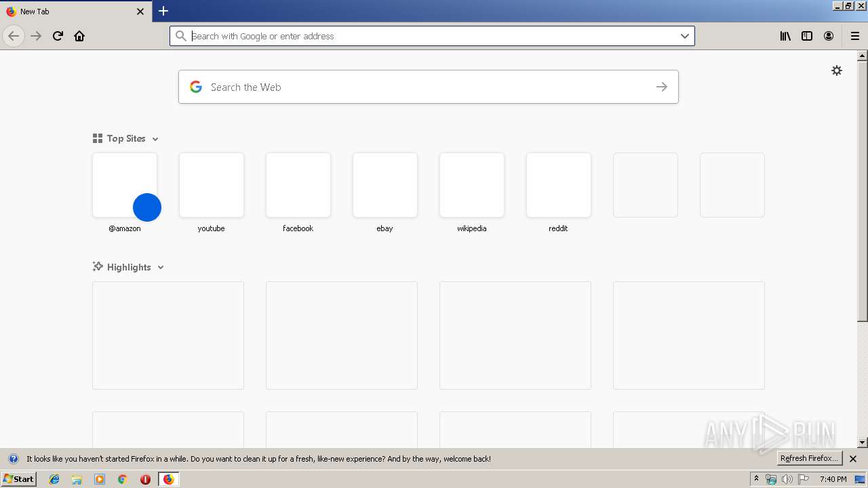This screenshot has width=868, height=488.
Task: Click the Top Sites heading
Action: tap(126, 138)
